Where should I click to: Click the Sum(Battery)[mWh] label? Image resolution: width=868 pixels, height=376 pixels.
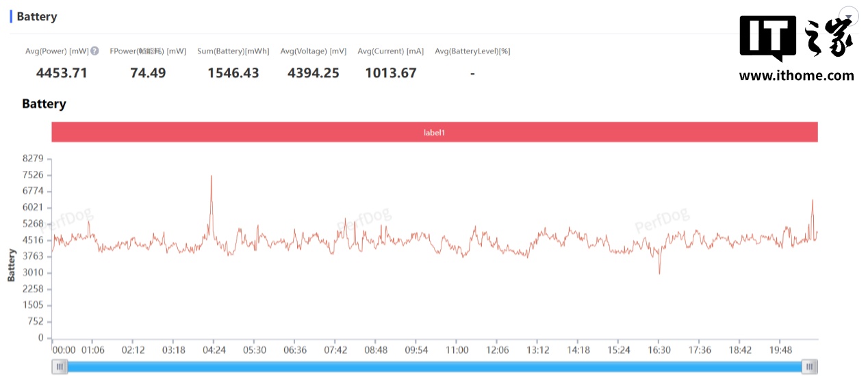click(233, 51)
